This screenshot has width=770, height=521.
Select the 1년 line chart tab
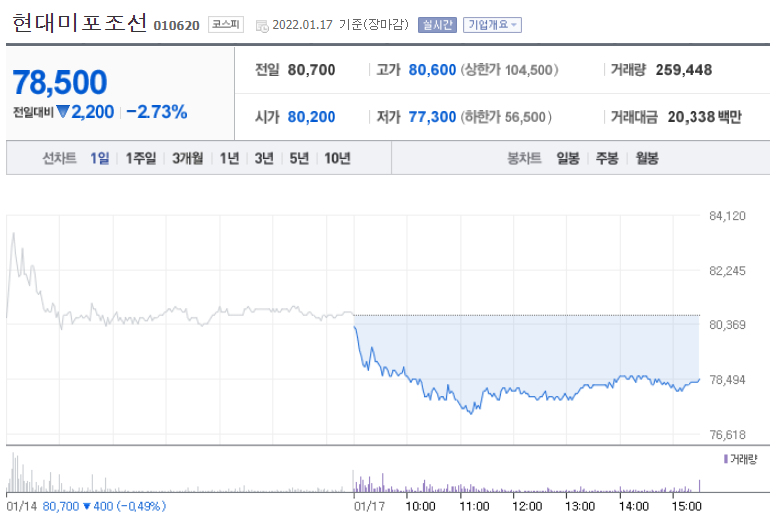pos(229,158)
